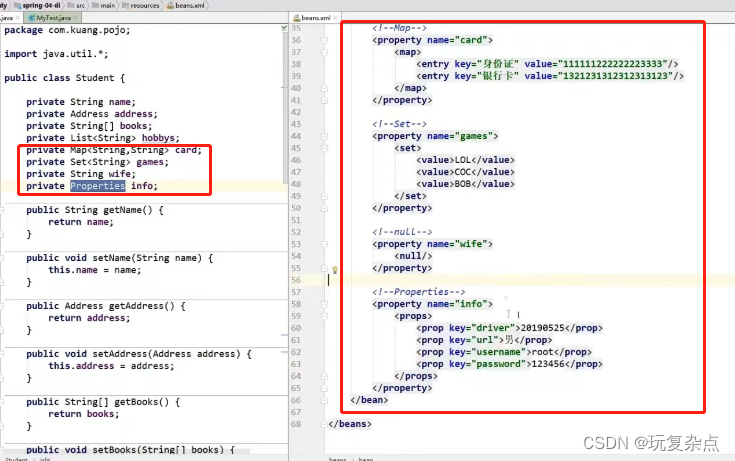
Task: Click the private List<String> hobbys field
Action: [103, 138]
